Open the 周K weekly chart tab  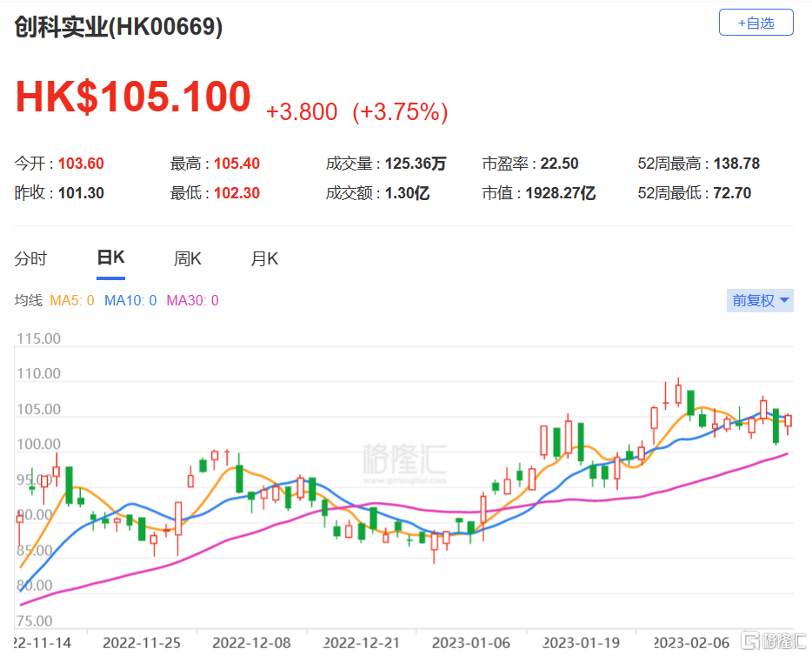click(188, 258)
